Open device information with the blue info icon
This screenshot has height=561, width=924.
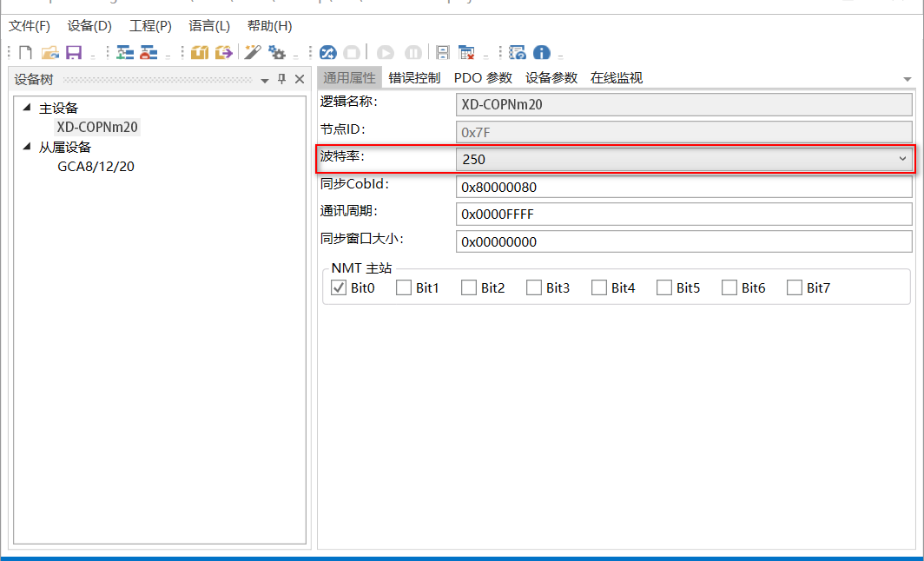tap(541, 52)
